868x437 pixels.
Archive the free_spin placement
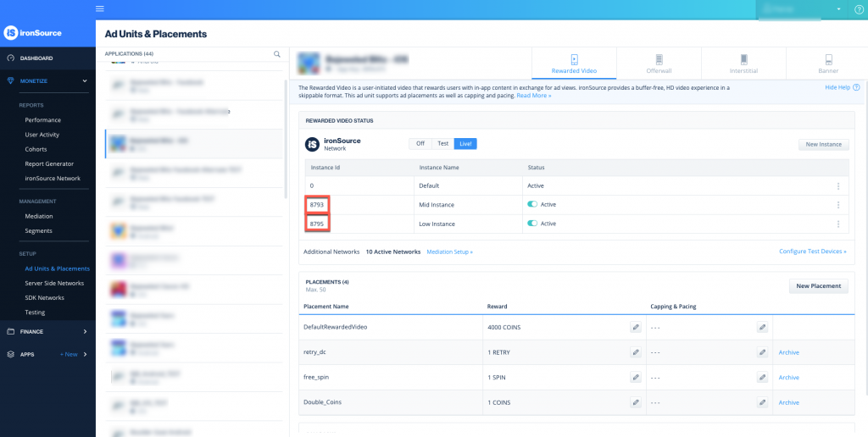point(789,377)
